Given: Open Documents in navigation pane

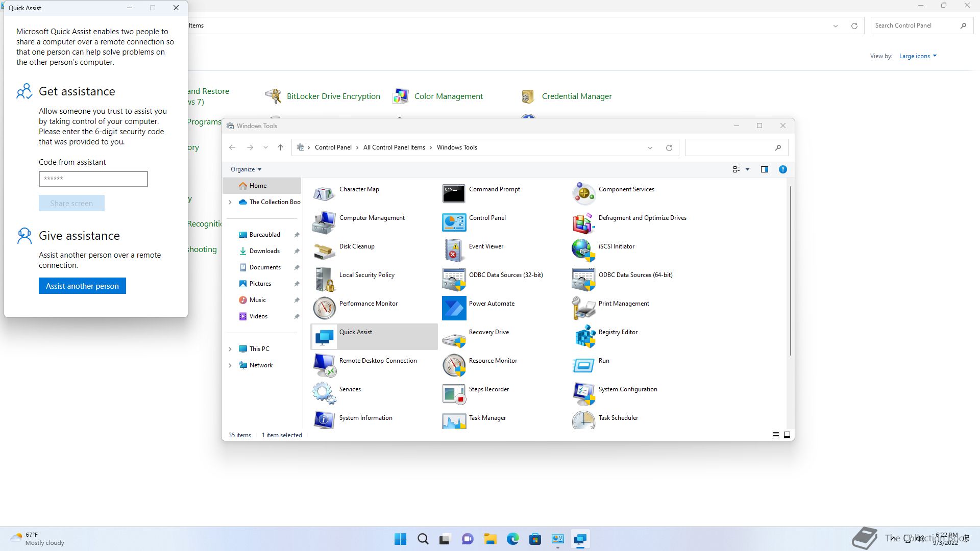Looking at the screenshot, I should point(265,267).
